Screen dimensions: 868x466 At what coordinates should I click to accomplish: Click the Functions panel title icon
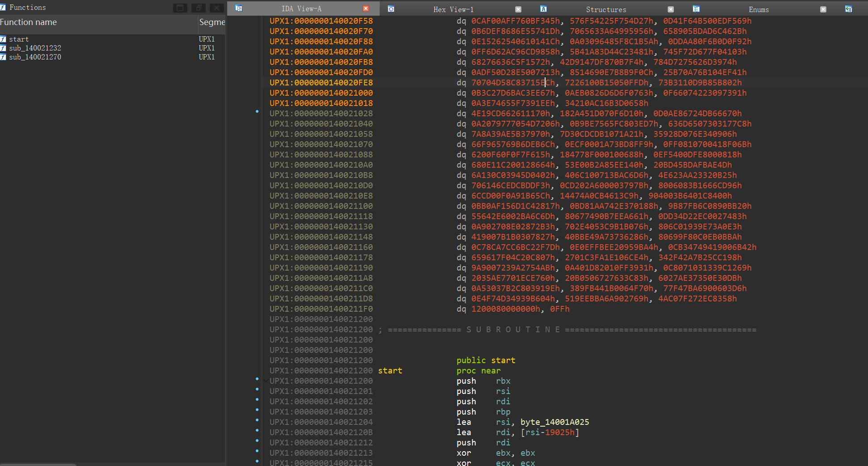point(3,7)
